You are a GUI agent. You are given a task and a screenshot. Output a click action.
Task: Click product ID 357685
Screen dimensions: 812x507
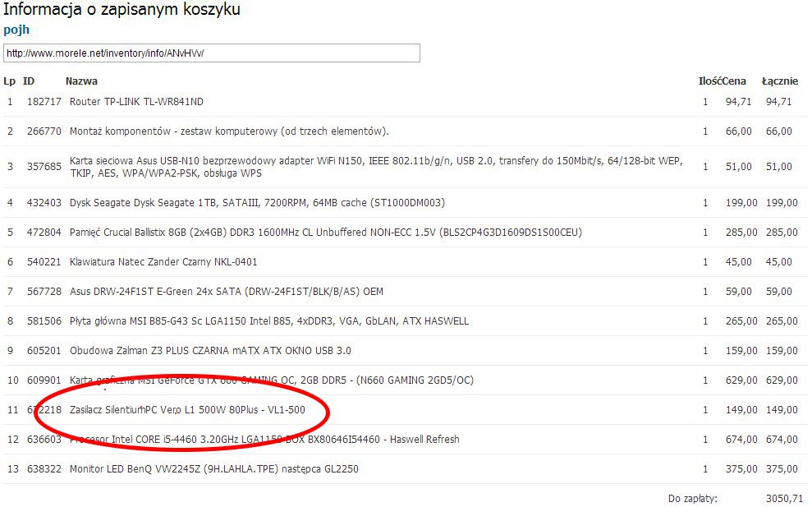point(44,167)
